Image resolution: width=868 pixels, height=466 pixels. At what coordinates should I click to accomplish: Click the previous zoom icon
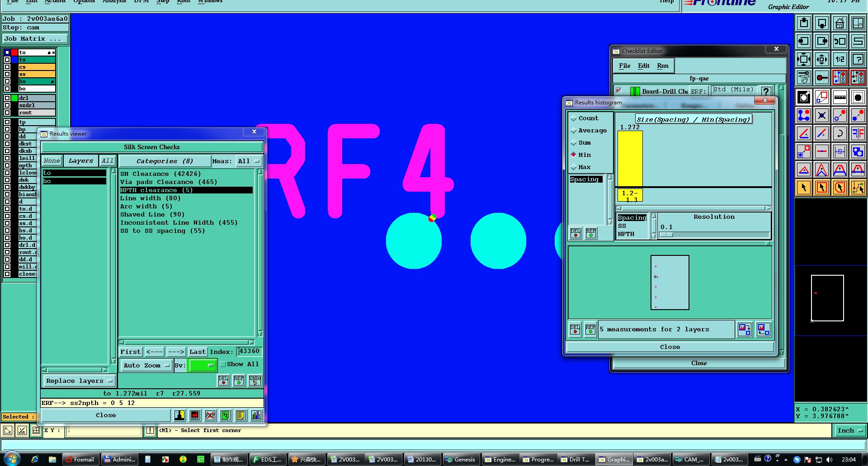(x=840, y=41)
